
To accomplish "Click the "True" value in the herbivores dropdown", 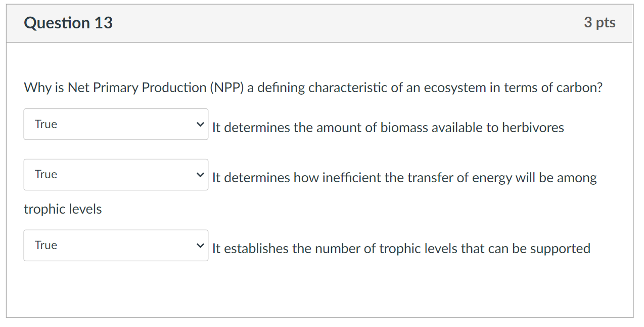I will click(x=46, y=124).
